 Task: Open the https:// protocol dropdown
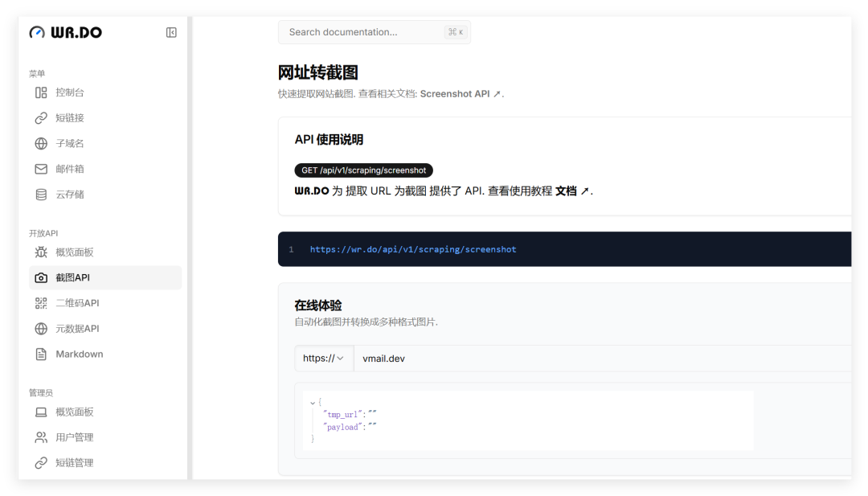pyautogui.click(x=324, y=359)
